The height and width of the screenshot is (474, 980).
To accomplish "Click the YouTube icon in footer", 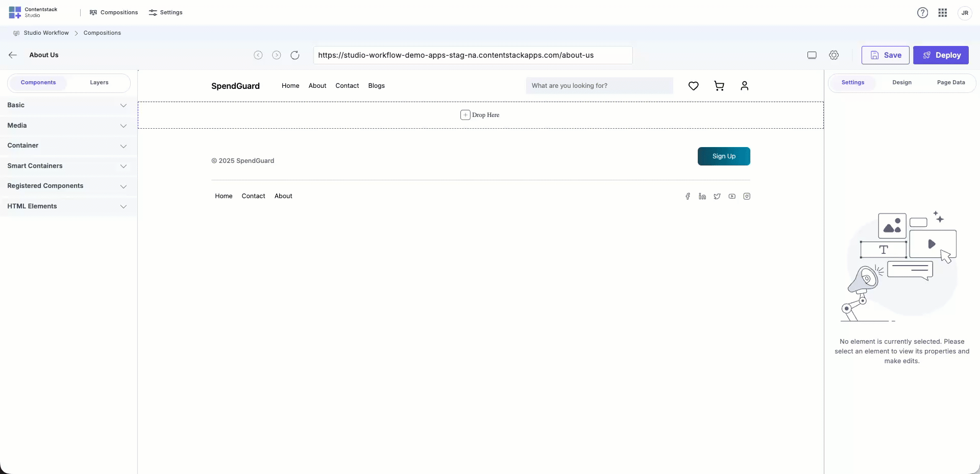I will click(x=732, y=196).
